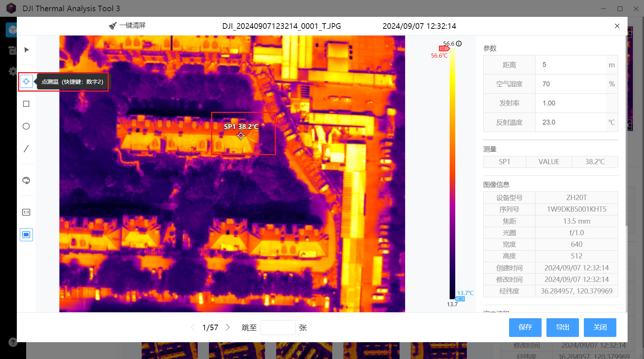Click the 光圈 value f/1.0

point(576,233)
